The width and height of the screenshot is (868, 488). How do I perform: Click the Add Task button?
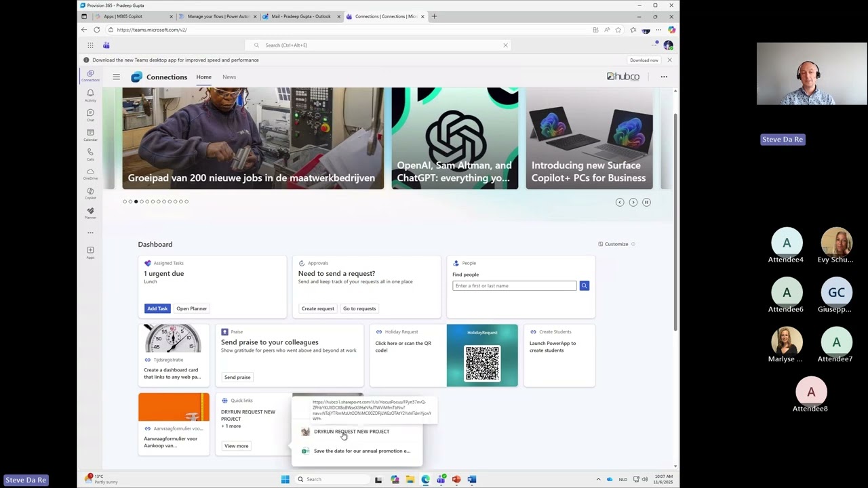coord(157,308)
